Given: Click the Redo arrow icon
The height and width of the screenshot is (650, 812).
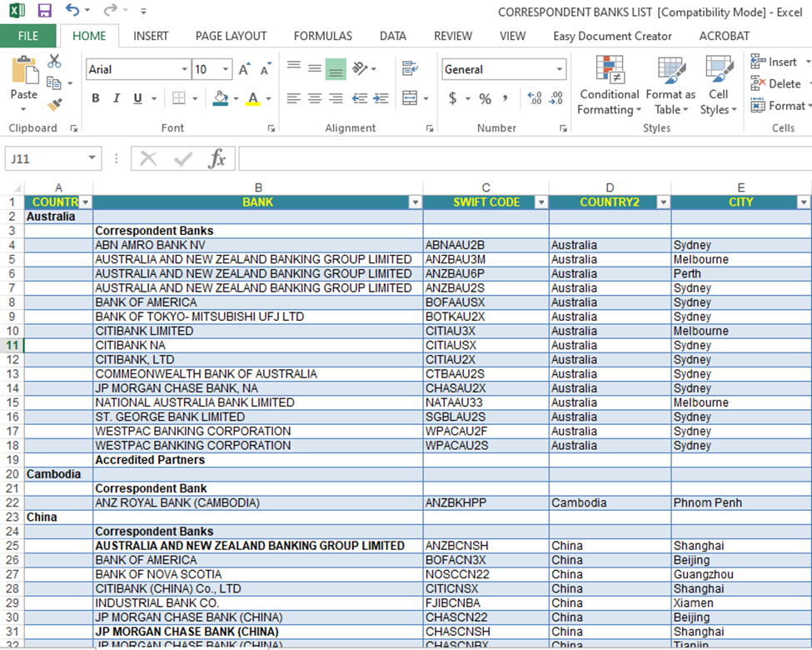Looking at the screenshot, I should point(109,10).
